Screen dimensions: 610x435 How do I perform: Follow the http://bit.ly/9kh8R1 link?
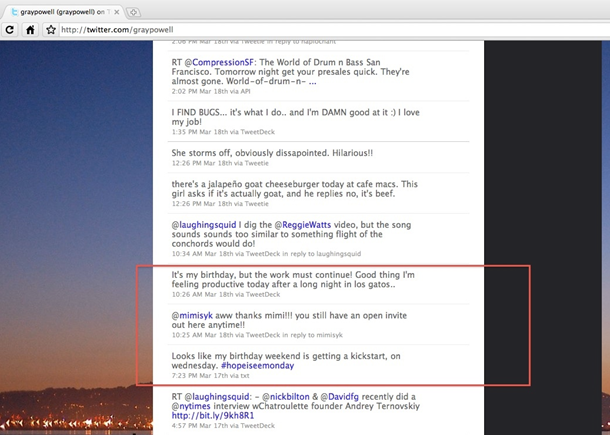tap(213, 416)
